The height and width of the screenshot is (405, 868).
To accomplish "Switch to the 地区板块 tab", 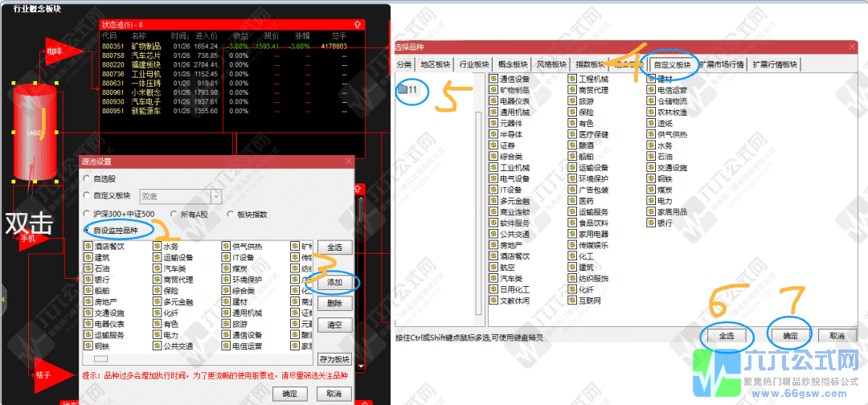I will pyautogui.click(x=435, y=65).
